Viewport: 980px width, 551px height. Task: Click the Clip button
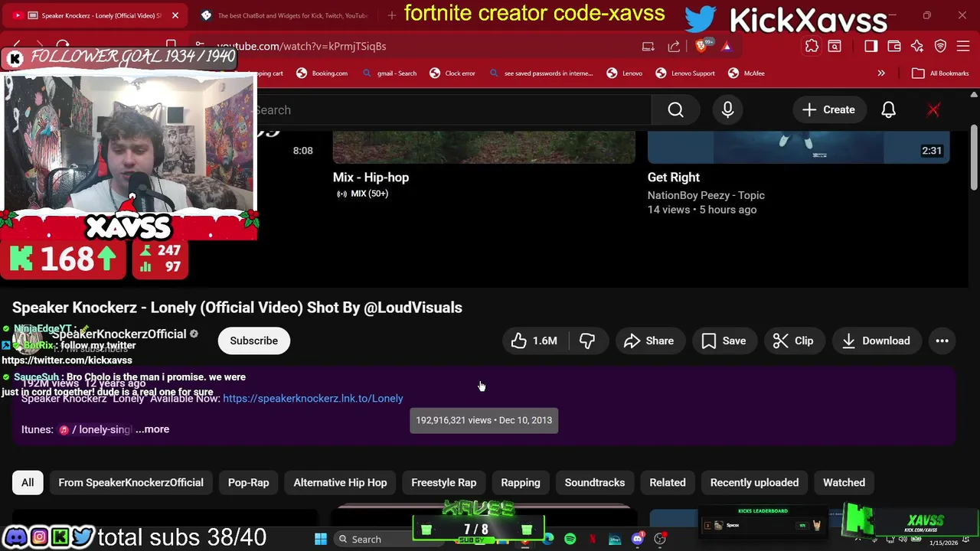(x=793, y=341)
